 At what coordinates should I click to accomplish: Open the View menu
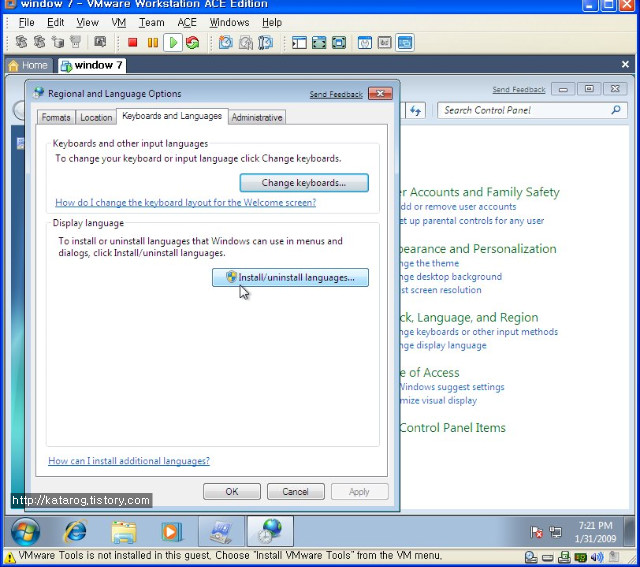pyautogui.click(x=87, y=22)
